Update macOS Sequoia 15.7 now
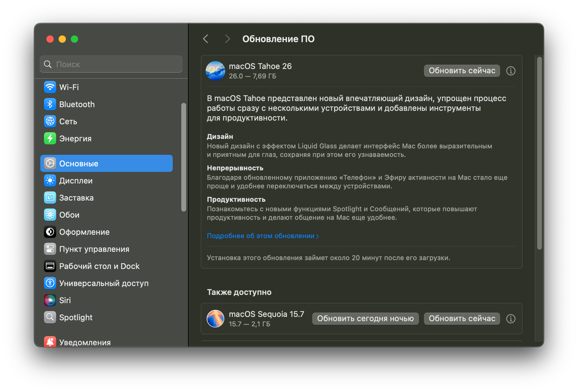578x392 pixels. (462, 319)
